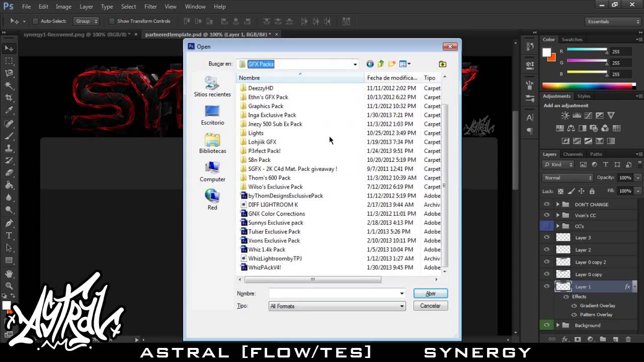The image size is (644, 362).
Task: Hide Vxon's CC group visibility eye
Action: (x=547, y=215)
